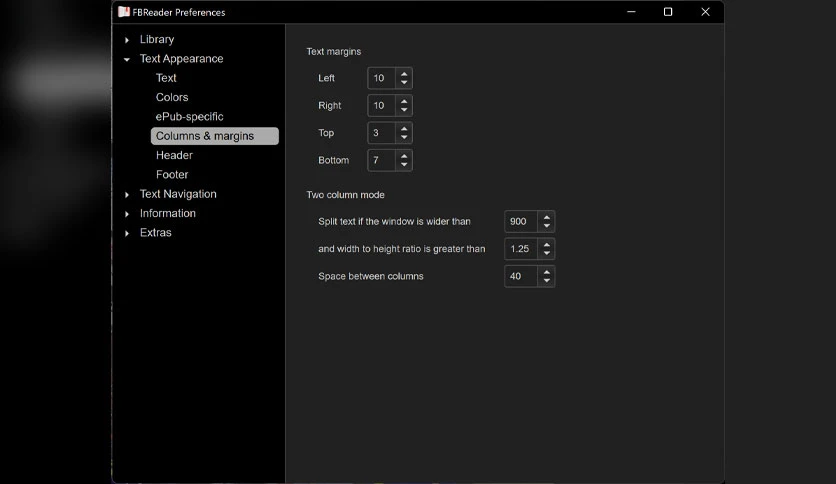Click the Bottom margin input field
The height and width of the screenshot is (484, 836).
pyautogui.click(x=382, y=160)
